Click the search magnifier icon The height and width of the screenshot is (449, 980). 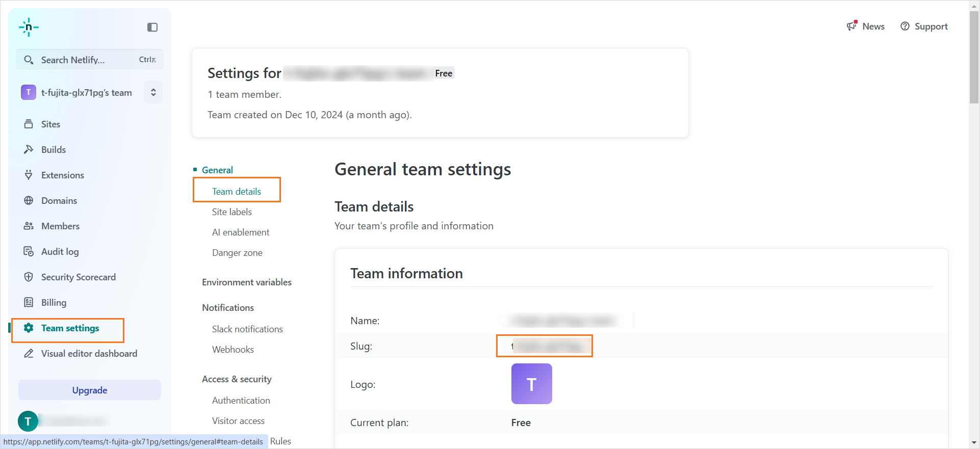(29, 60)
